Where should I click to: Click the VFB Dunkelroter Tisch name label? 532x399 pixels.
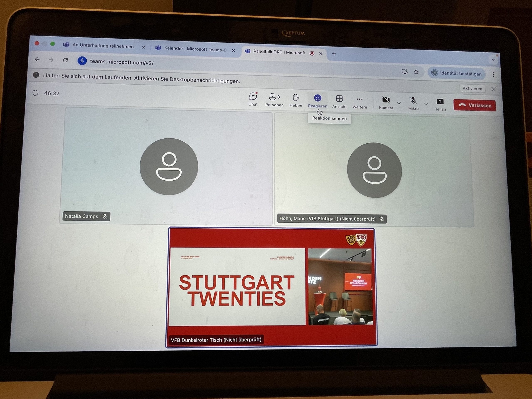216,340
